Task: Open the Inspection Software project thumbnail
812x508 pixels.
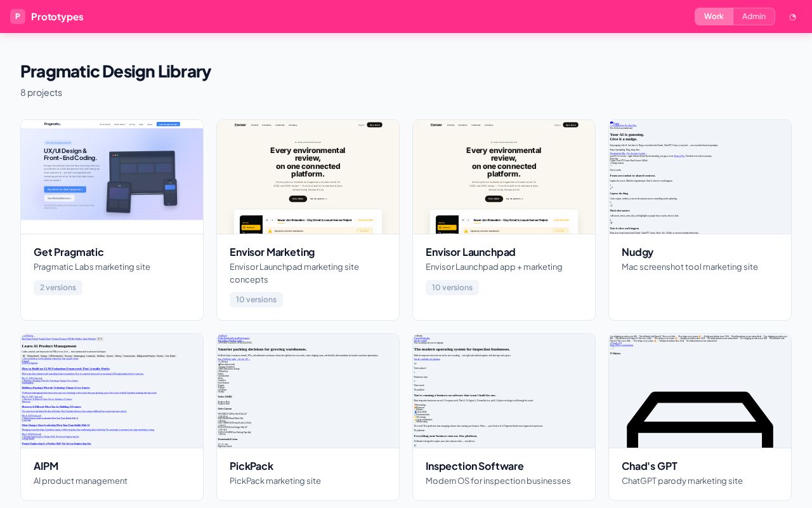Action: [504, 391]
